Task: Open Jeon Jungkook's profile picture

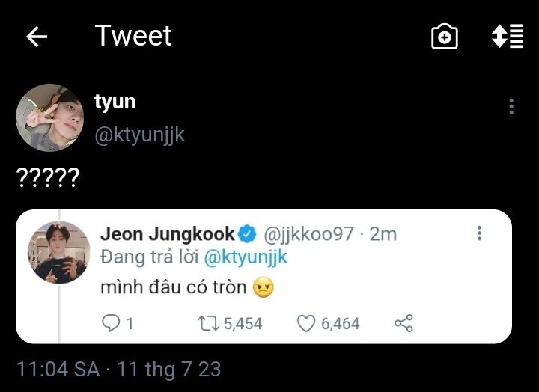Action: point(59,252)
